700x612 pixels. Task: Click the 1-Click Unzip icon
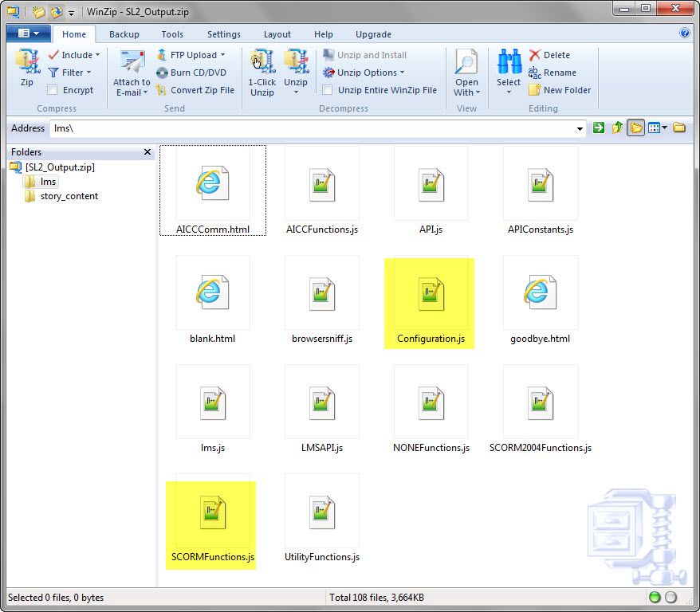tap(262, 73)
